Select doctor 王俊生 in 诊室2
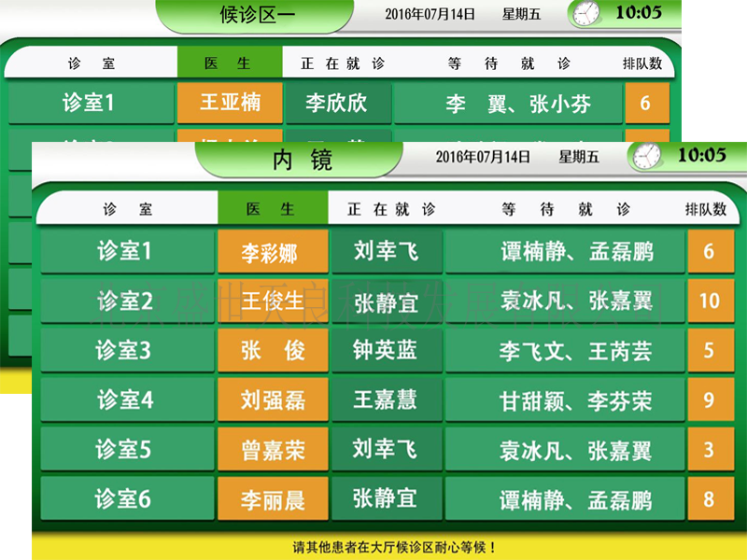The height and width of the screenshot is (560, 747). click(274, 300)
